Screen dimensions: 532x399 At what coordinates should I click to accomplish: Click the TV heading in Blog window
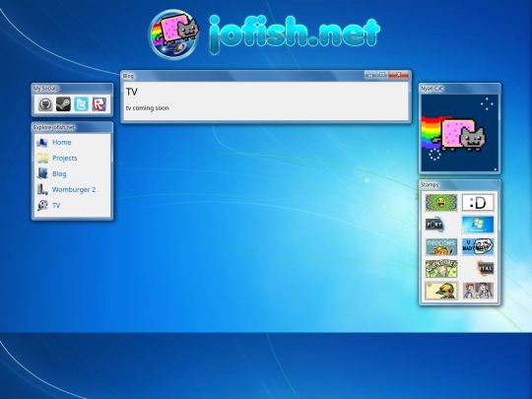[x=132, y=92]
